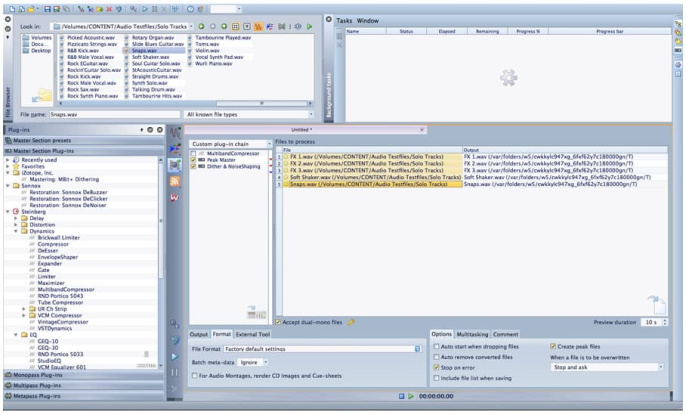Click the red X remove icon in top toolbar

(x=109, y=9)
